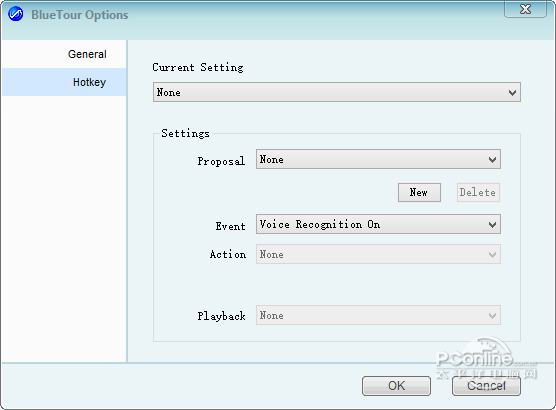This screenshot has width=556, height=410.
Task: Click the BlueTour logo icon in title bar
Action: point(15,14)
